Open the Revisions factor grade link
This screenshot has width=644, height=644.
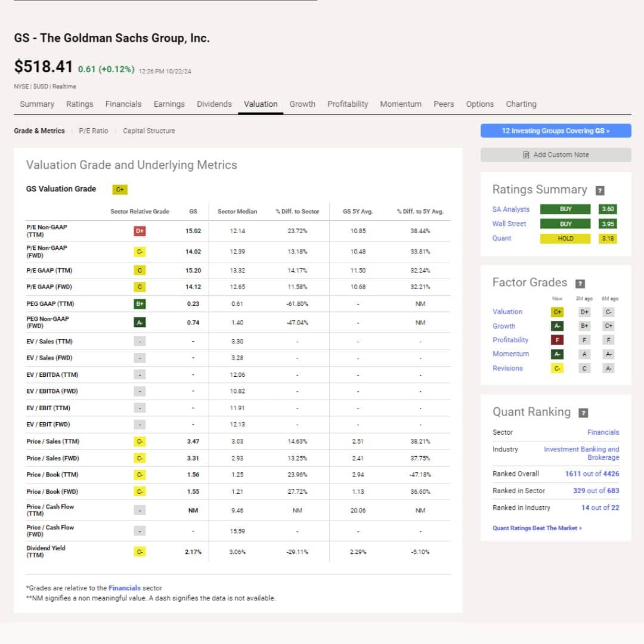(507, 369)
